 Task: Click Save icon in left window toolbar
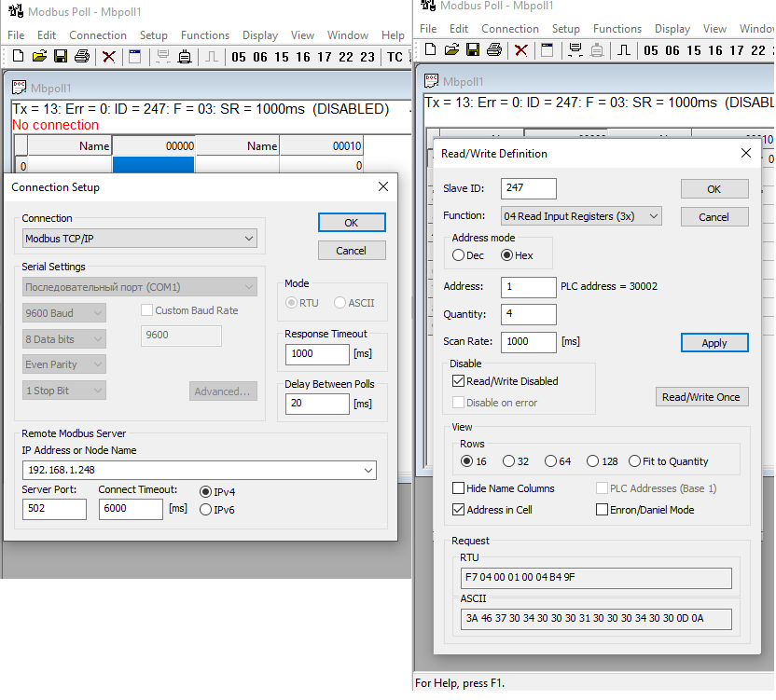[61, 57]
